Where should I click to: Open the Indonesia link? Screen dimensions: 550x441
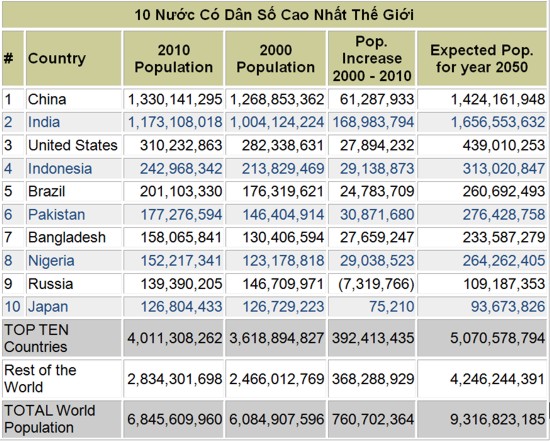click(60, 168)
